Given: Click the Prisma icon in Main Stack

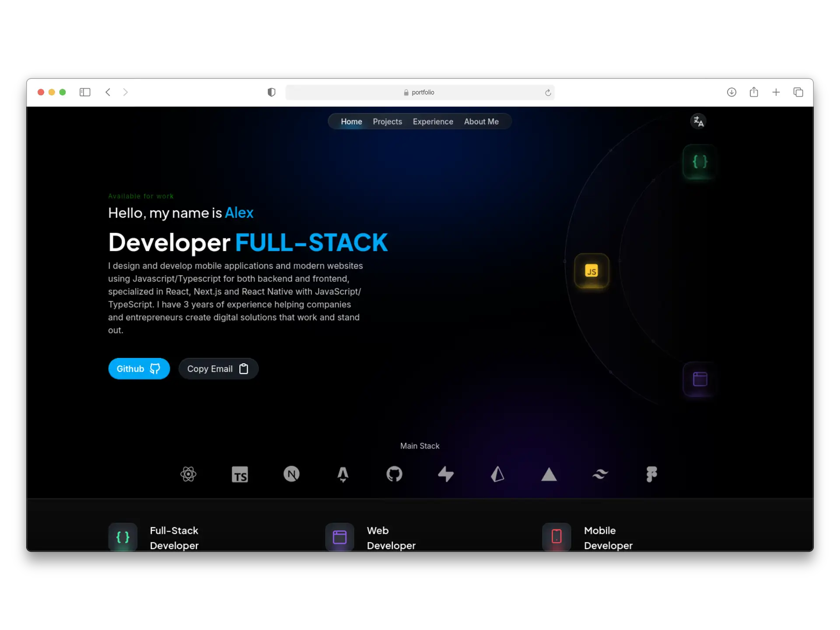Looking at the screenshot, I should pos(497,474).
